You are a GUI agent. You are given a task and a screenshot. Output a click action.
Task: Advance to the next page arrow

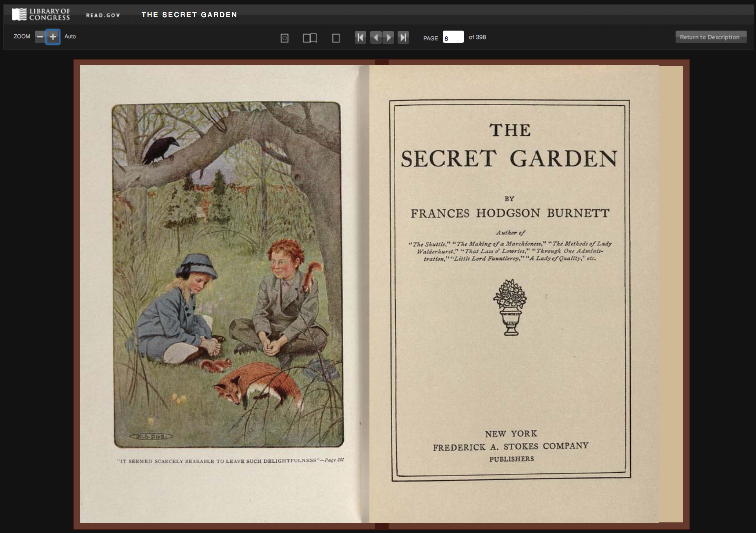point(388,37)
